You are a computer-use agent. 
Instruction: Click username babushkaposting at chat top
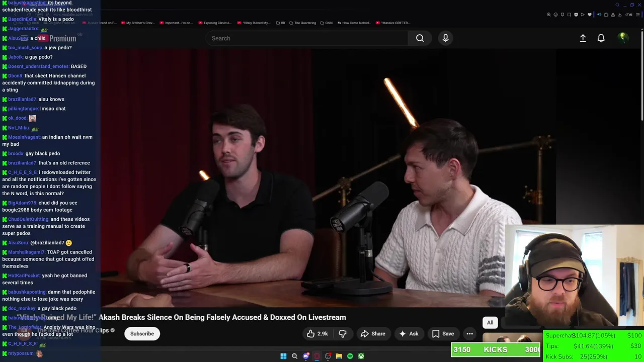[x=26, y=3]
